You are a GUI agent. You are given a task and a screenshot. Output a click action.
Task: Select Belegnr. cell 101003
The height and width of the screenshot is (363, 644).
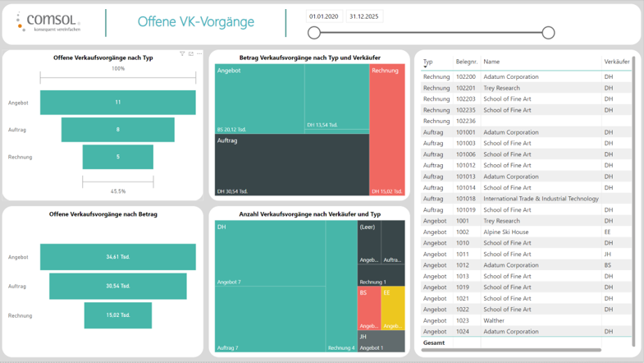coord(466,144)
